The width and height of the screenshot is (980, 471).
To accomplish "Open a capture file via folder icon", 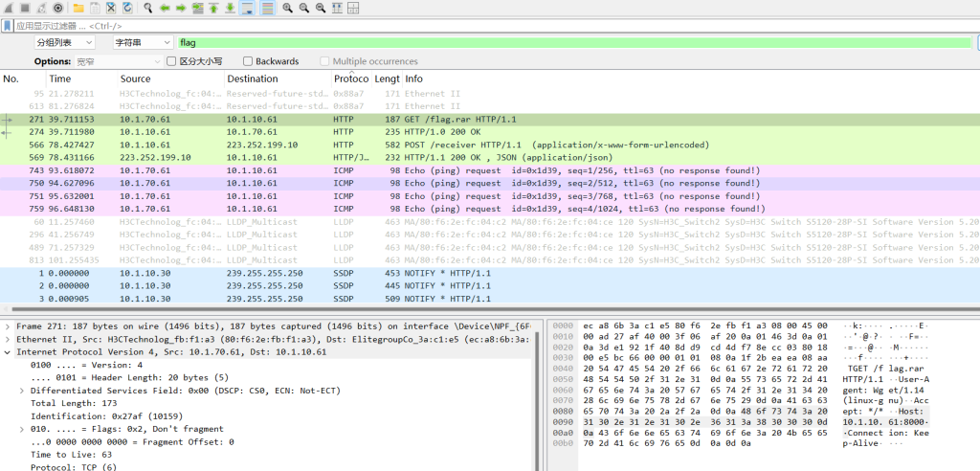I will click(78, 8).
